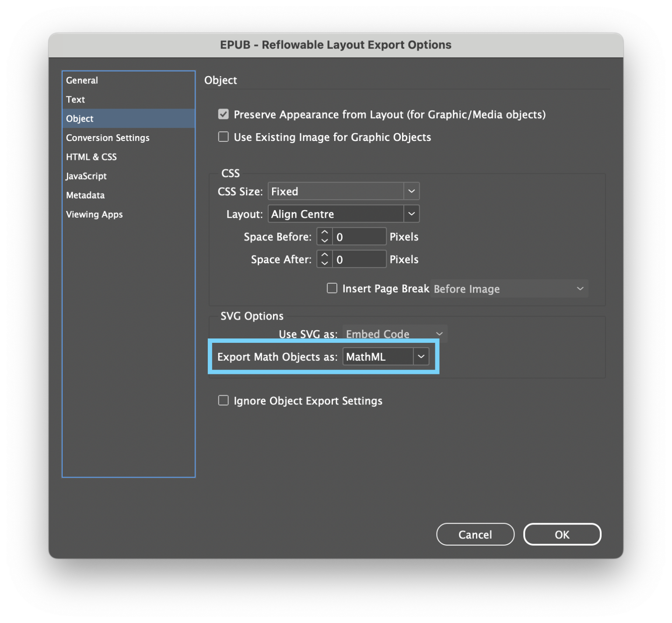Enable Use Existing Image for Graphic Objects
The height and width of the screenshot is (623, 672).
[x=223, y=137]
